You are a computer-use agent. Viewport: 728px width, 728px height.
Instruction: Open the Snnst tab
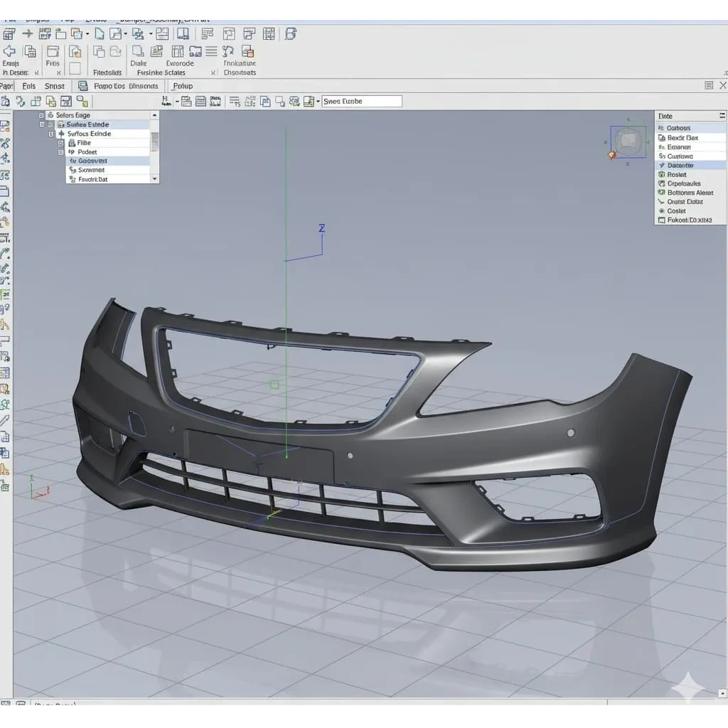[x=55, y=86]
